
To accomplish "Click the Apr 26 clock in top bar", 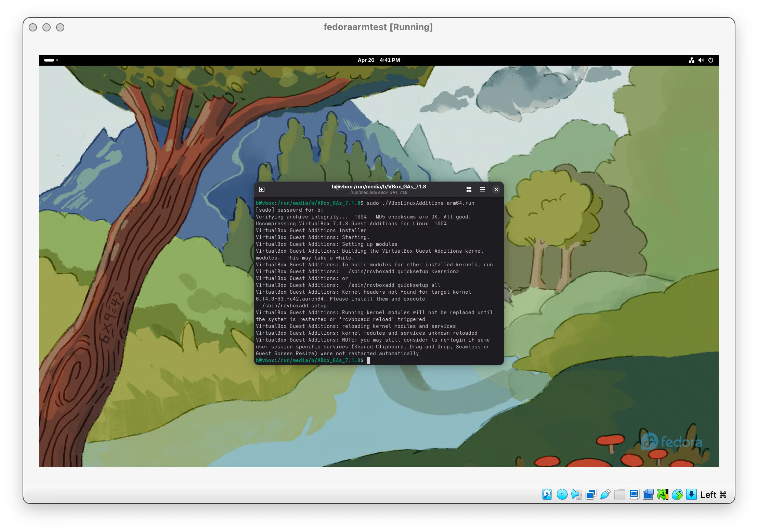I will pyautogui.click(x=365, y=60).
